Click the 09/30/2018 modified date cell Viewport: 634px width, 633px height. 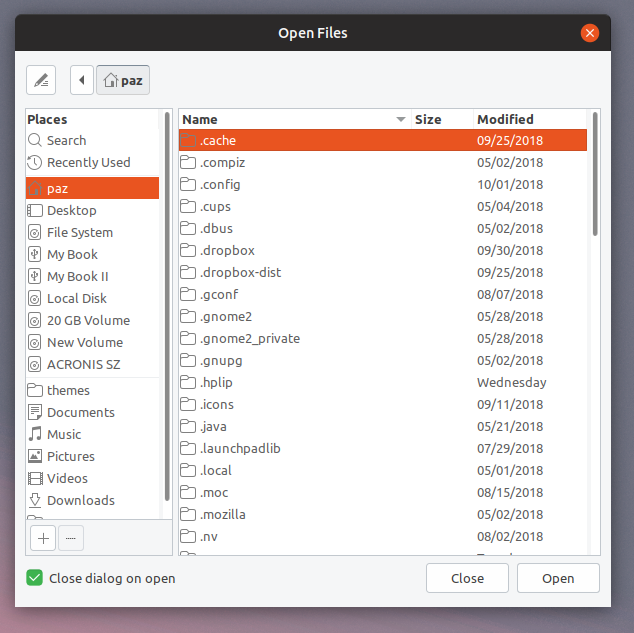click(x=510, y=251)
